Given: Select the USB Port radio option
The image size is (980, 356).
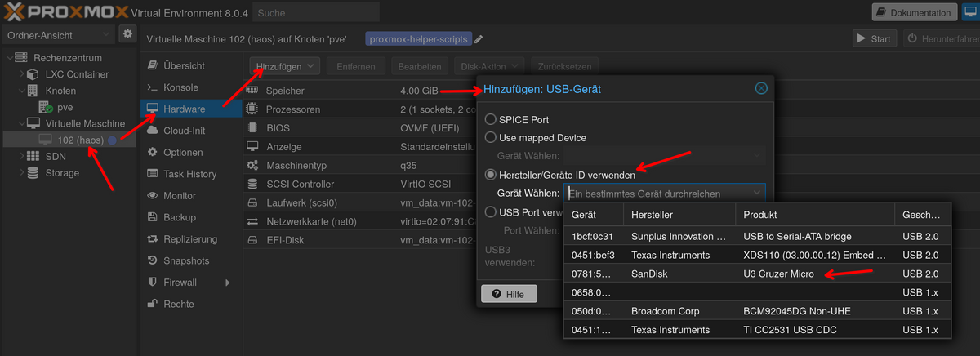Looking at the screenshot, I should click(491, 212).
